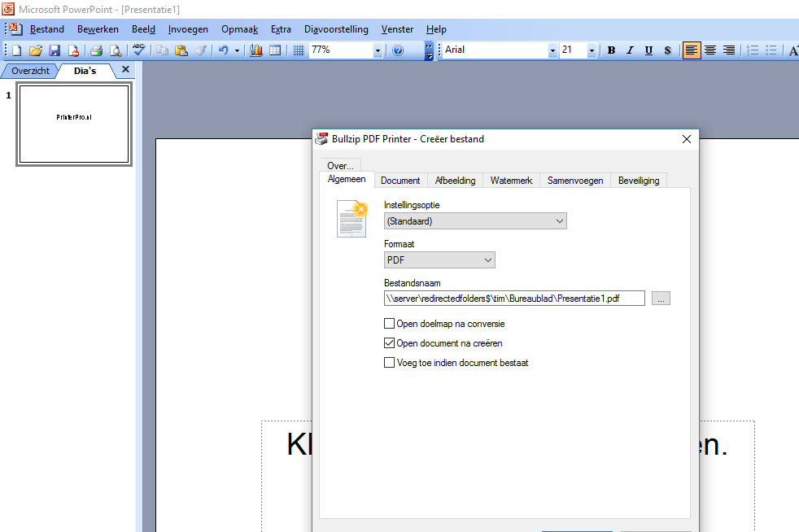Viewport: 799px width, 532px height.
Task: Apply text shadow formatting
Action: 667,50
